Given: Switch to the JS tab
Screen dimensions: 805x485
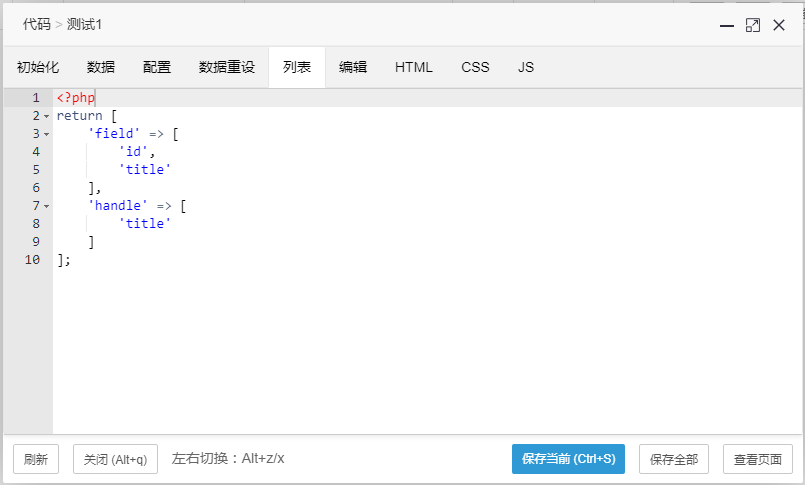Looking at the screenshot, I should point(526,67).
